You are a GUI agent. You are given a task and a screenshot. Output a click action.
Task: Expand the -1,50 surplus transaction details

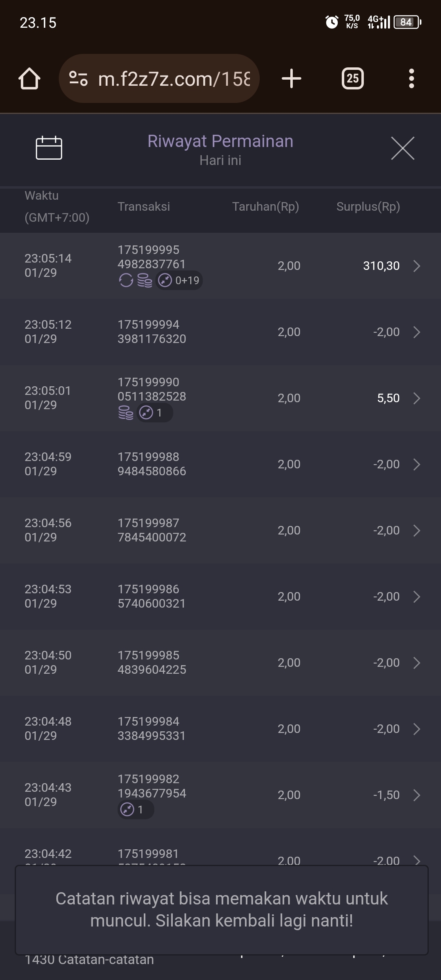pyautogui.click(x=416, y=795)
